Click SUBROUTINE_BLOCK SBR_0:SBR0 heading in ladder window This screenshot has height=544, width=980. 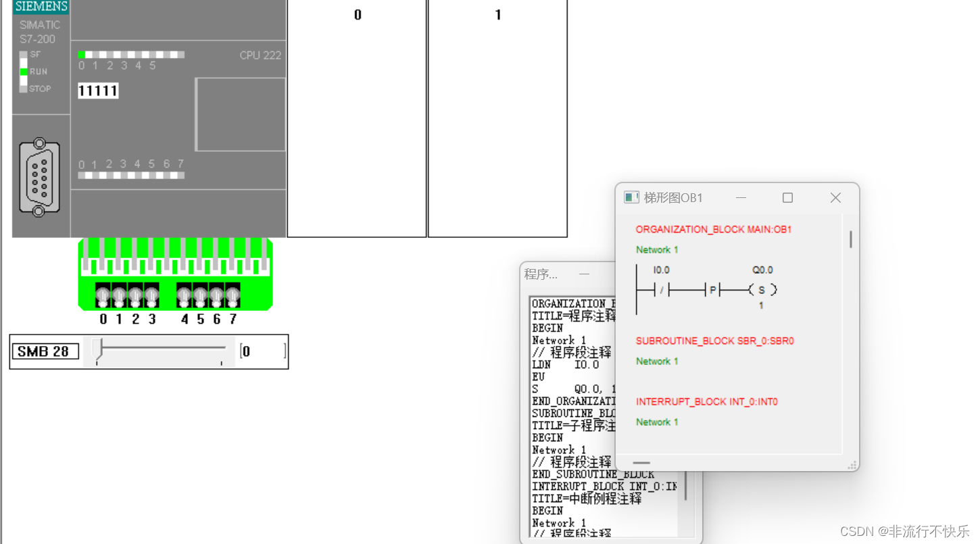pyautogui.click(x=715, y=341)
